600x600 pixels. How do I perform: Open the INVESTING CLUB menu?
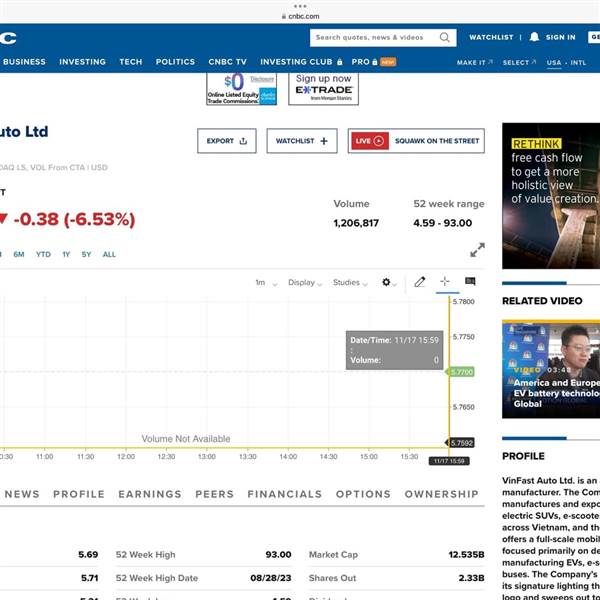coord(301,62)
